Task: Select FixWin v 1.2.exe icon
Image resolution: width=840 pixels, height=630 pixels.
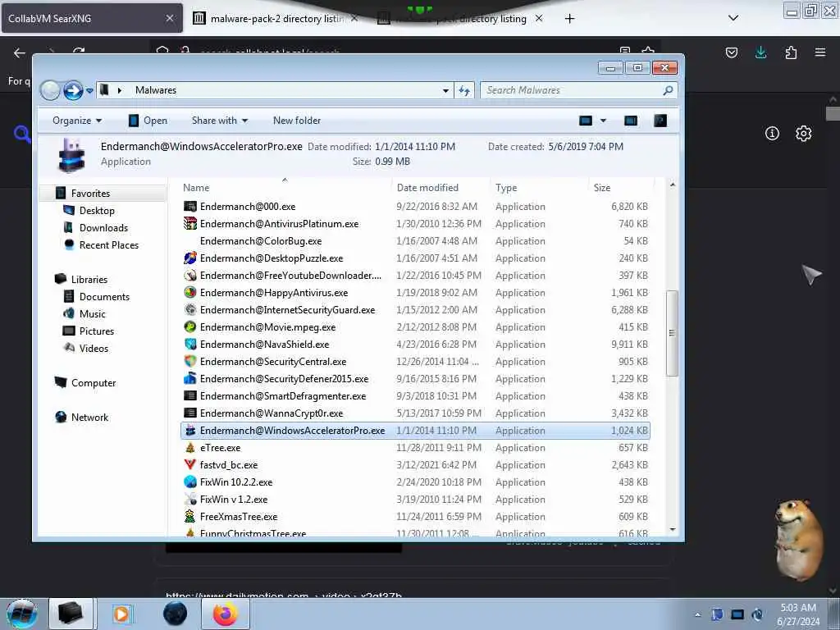Action: click(x=190, y=500)
